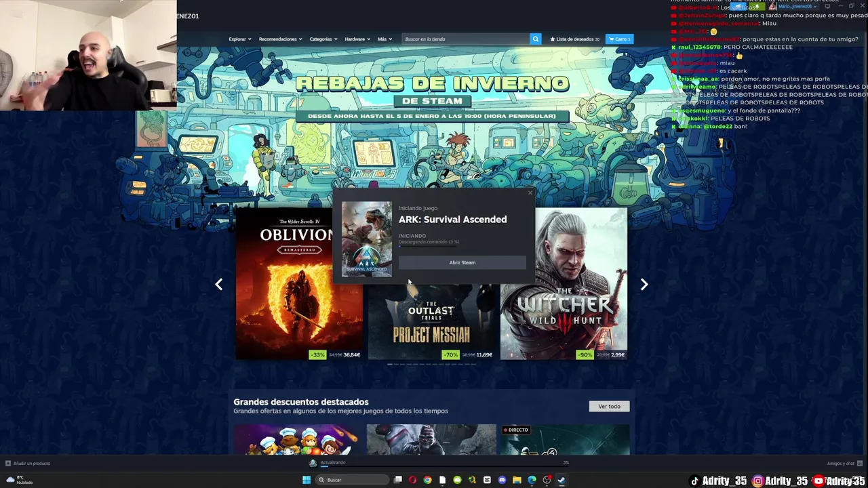
Task: Click Grandes descuentos destacados heading
Action: pos(301,402)
